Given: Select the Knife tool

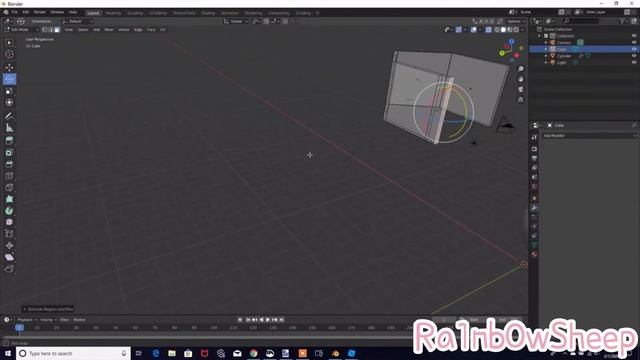Looking at the screenshot, I should 9,188.
